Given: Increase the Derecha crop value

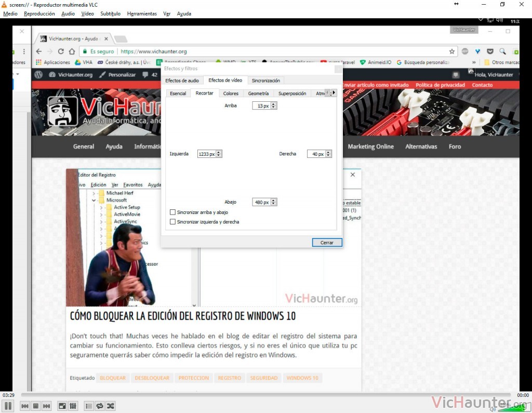Looking at the screenshot, I should (328, 152).
